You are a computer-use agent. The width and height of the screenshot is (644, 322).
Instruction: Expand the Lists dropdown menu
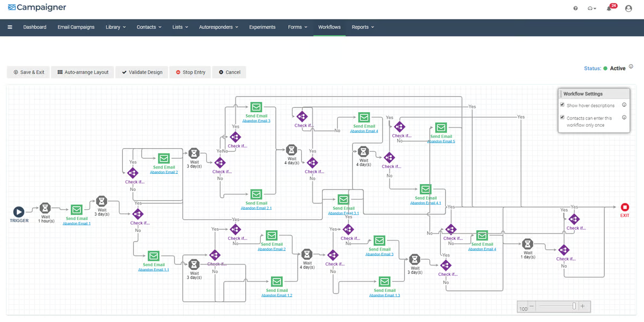pos(180,27)
